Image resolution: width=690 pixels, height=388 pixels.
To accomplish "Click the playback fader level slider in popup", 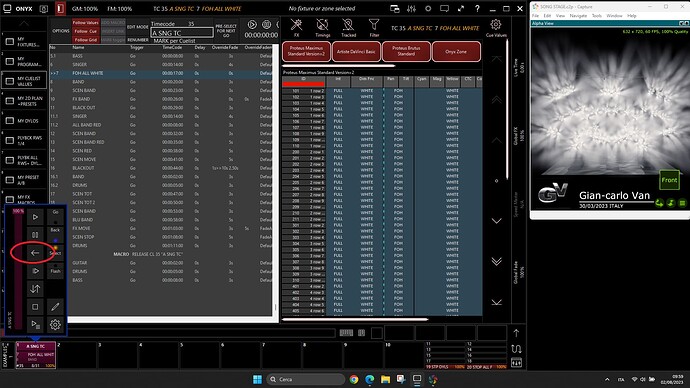I will pyautogui.click(x=18, y=270).
